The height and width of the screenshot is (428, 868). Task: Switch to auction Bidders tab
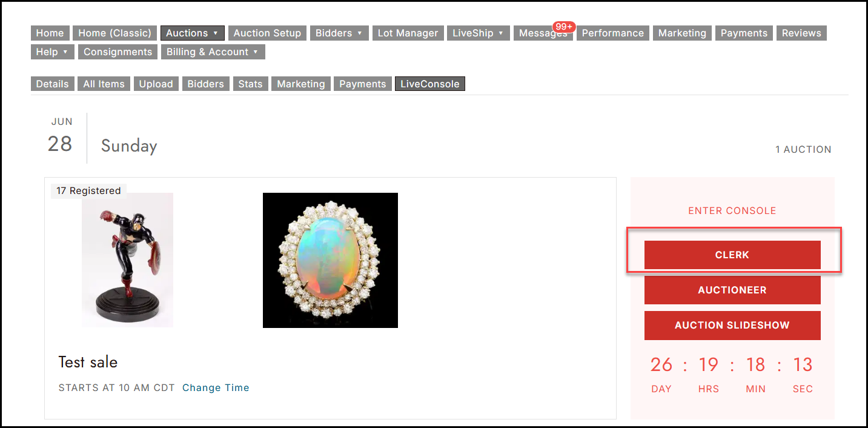coord(205,84)
